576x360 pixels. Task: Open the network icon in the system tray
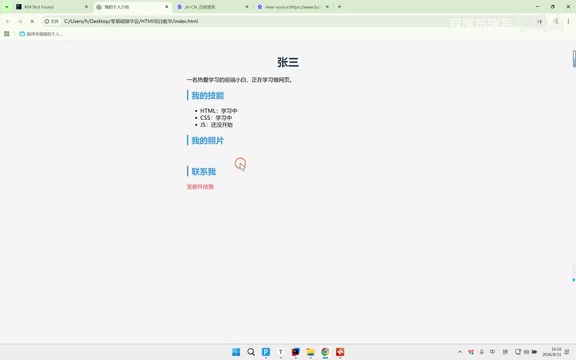coord(518,352)
